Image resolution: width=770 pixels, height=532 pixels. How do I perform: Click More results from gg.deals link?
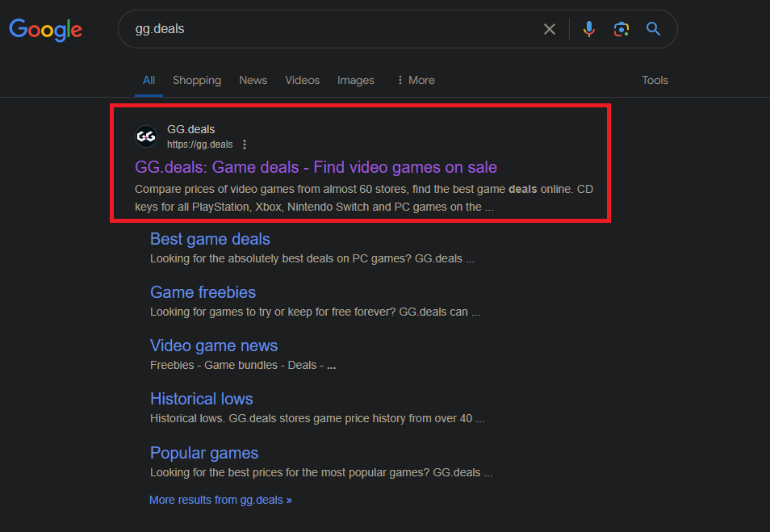(220, 500)
